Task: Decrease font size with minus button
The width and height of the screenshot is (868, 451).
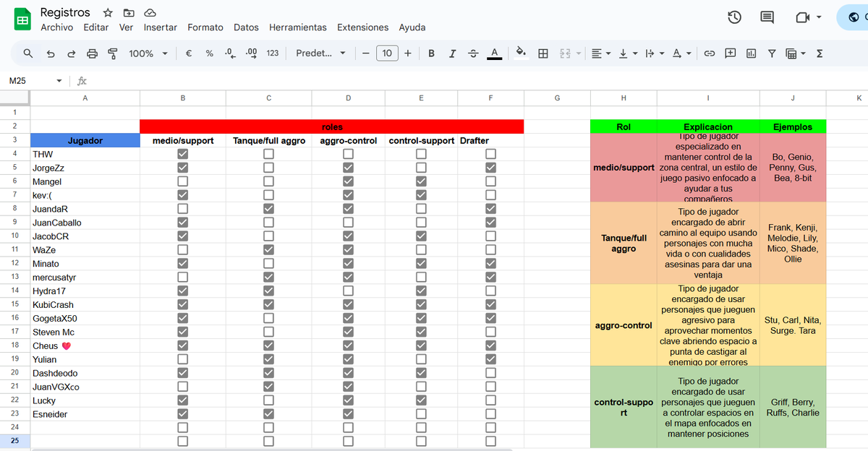Action: [x=366, y=53]
